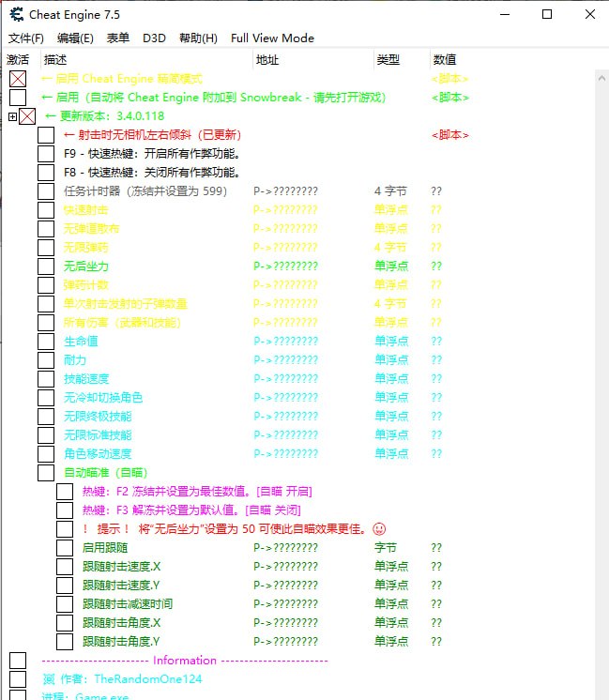
Task: Uncheck the Cheat Engine 精简模式 script
Action: point(18,79)
